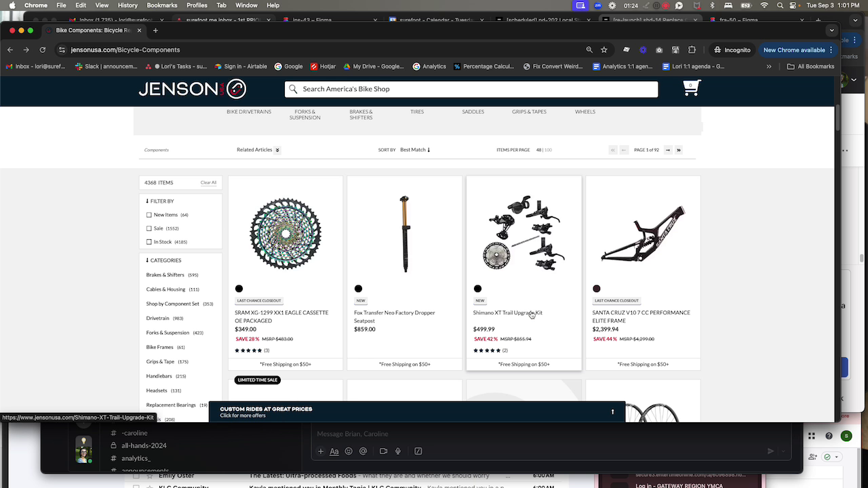Jump to last page double-arrow
Viewport: 868px width, 488px height.
click(678, 150)
